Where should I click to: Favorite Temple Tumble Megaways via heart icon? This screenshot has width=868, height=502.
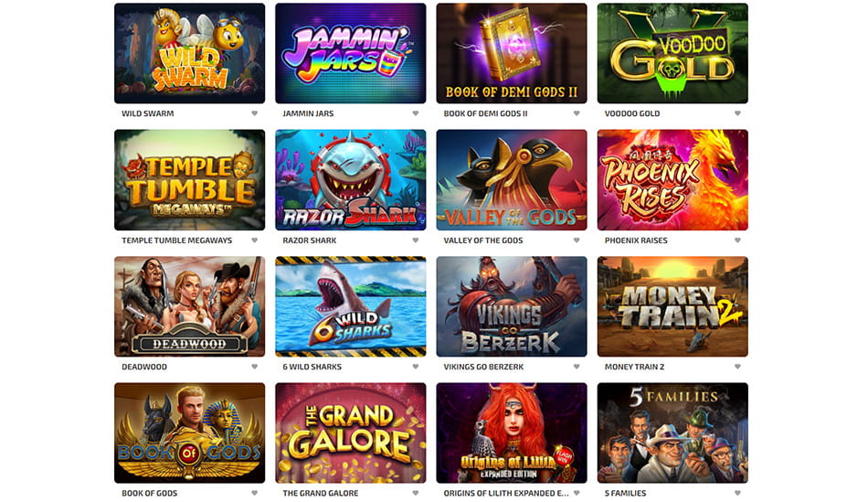pyautogui.click(x=255, y=240)
